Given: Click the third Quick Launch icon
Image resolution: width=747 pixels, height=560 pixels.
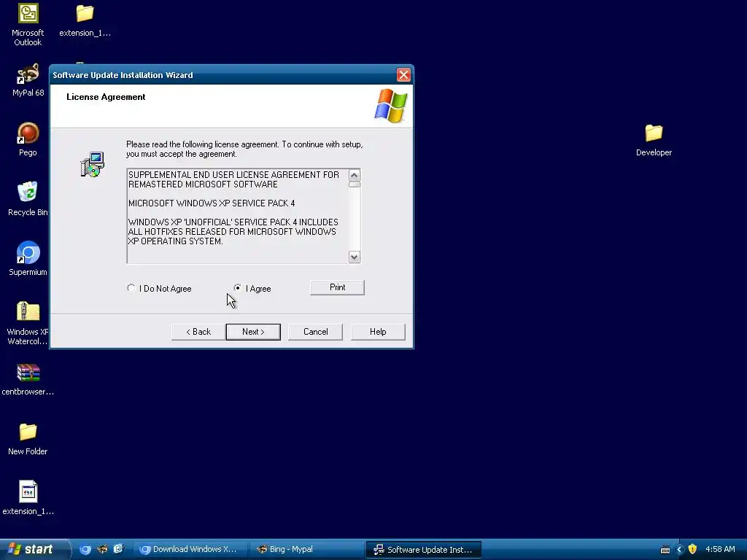Looking at the screenshot, I should (118, 549).
